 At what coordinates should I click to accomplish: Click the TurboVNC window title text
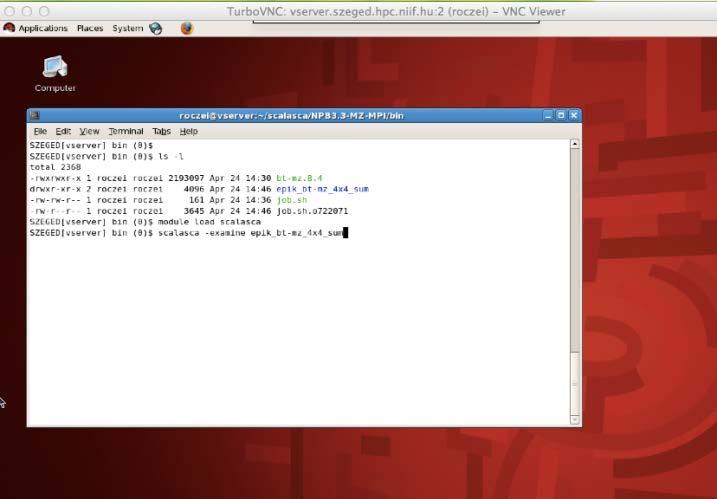coord(396,11)
